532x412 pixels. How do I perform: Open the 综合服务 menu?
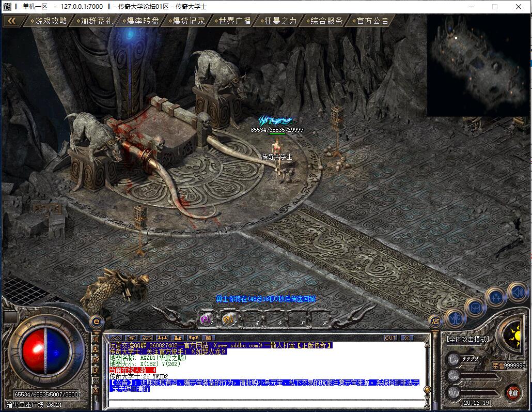click(x=325, y=21)
